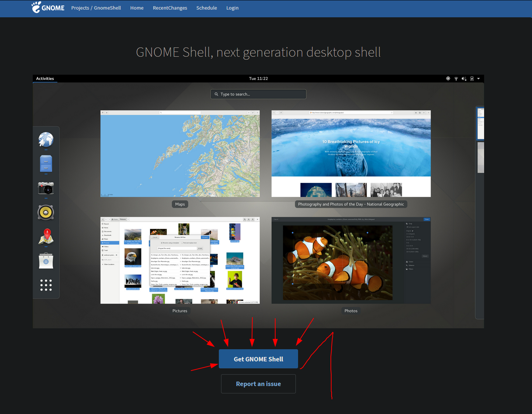This screenshot has width=532, height=414.
Task: Select the Photos crop editor window
Action: pyautogui.click(x=351, y=260)
